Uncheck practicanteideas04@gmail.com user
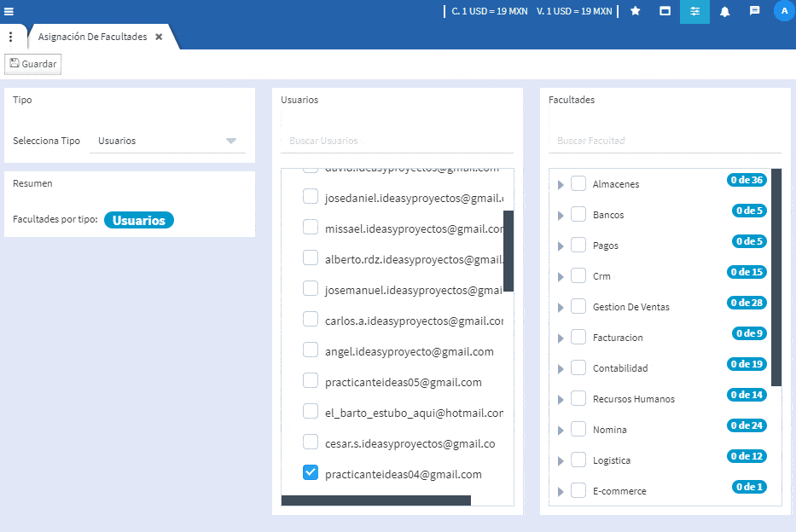796x532 pixels. pos(311,472)
